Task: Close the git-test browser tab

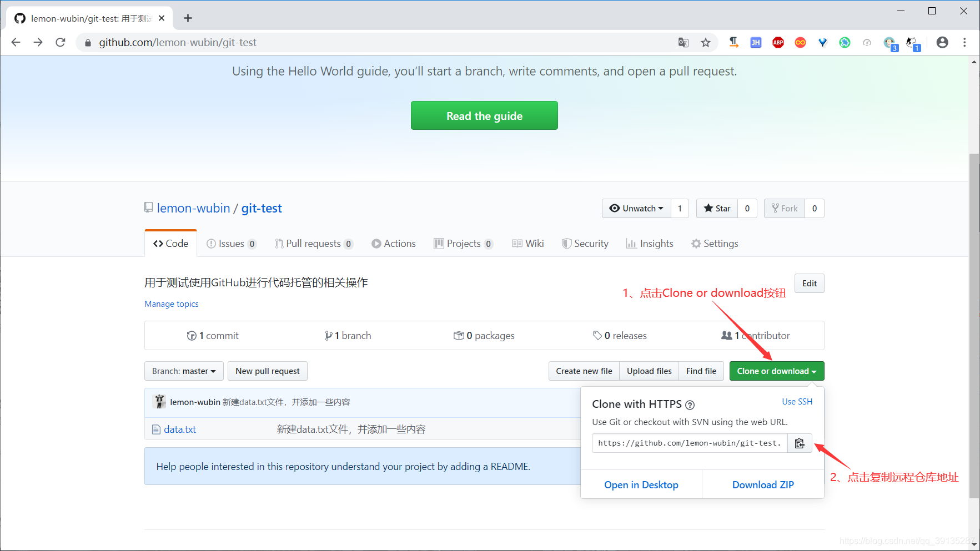Action: (162, 18)
